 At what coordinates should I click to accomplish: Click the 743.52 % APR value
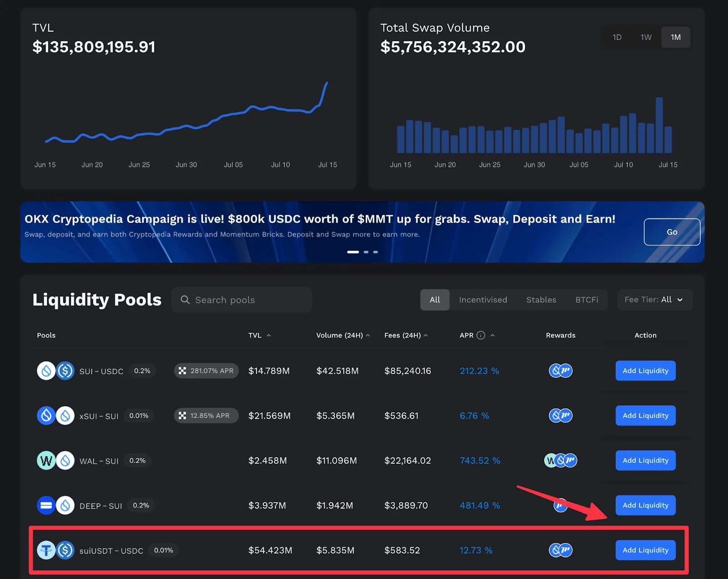tap(480, 461)
